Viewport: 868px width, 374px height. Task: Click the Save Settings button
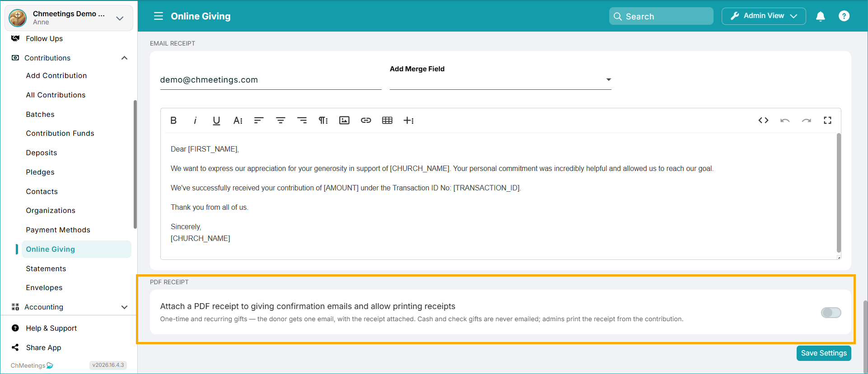[x=824, y=353]
